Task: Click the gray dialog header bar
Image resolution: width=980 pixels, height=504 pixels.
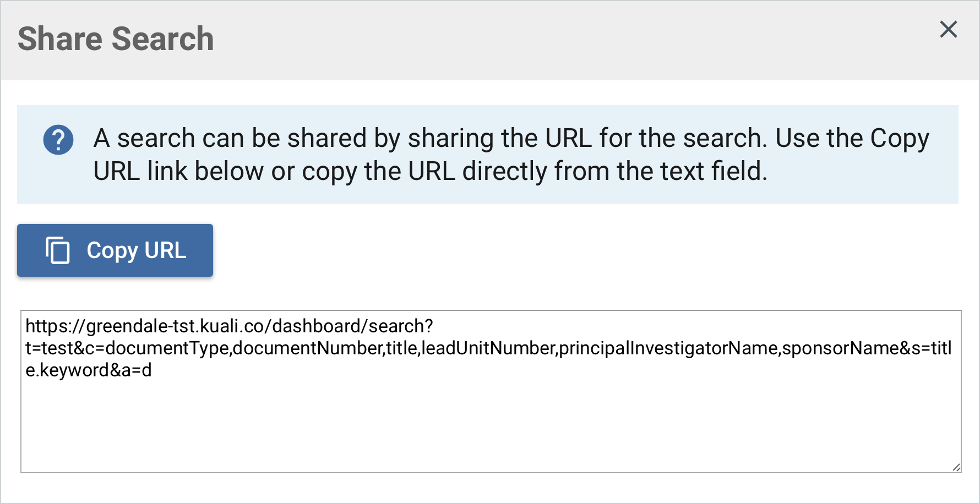Action: 490,41
